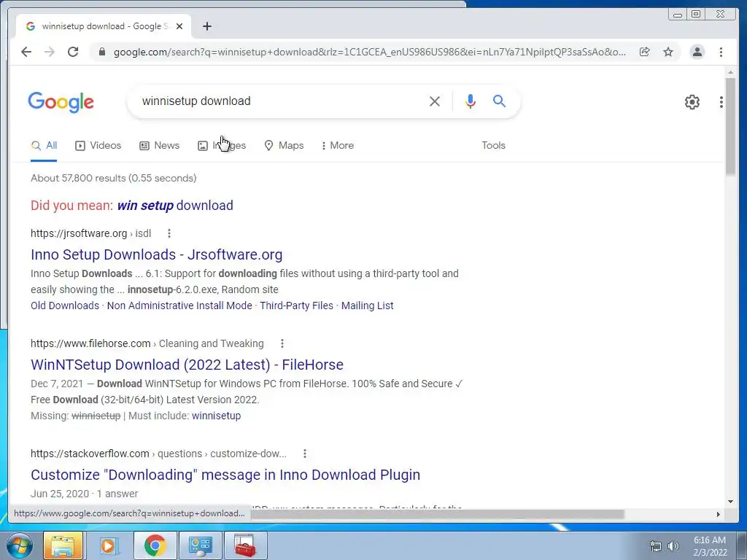This screenshot has width=747, height=560.
Task: Open Non Administrative Install Mode sitelink
Action: (x=179, y=306)
